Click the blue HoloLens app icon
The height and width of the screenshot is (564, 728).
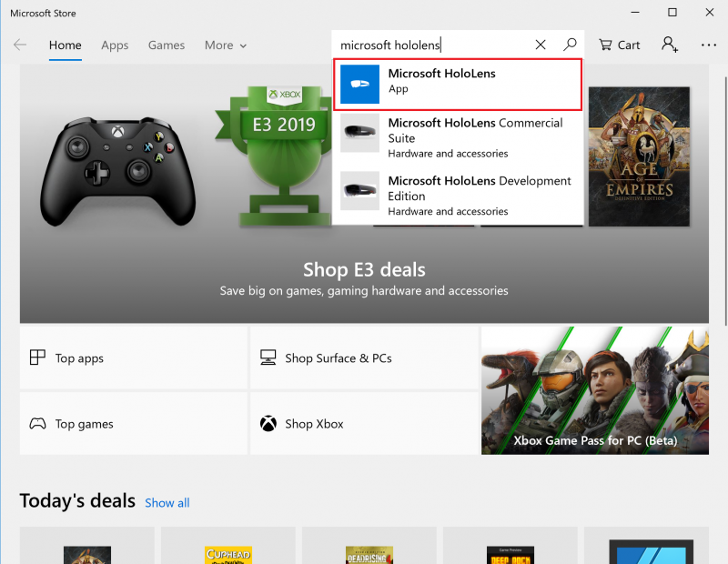pyautogui.click(x=359, y=84)
